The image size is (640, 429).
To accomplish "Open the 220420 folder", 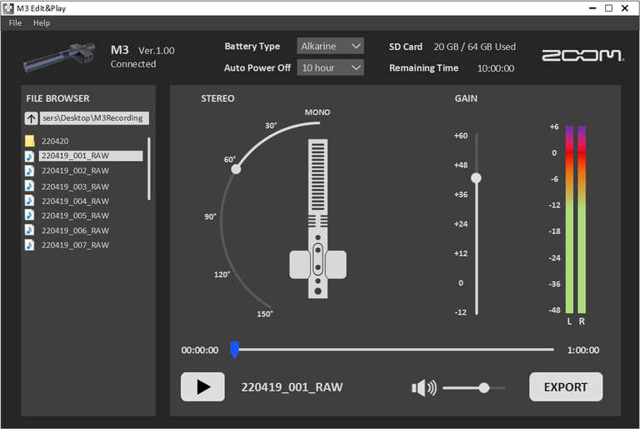I will [x=55, y=141].
